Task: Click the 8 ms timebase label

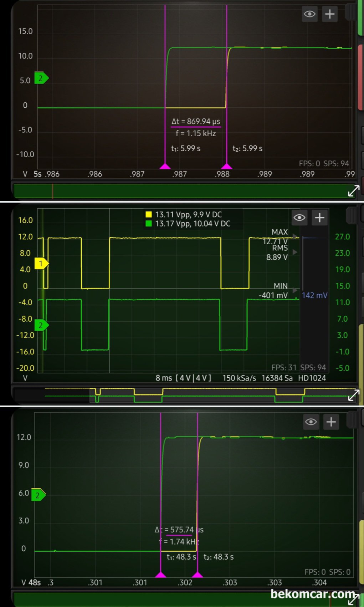Action: (164, 378)
